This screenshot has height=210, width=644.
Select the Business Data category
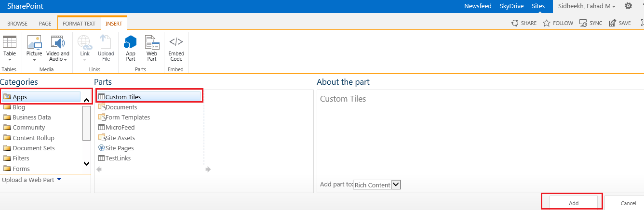point(27,117)
